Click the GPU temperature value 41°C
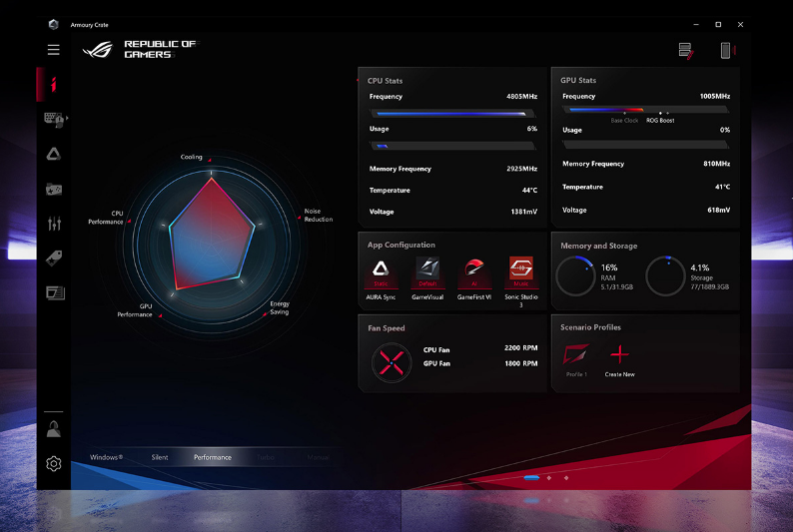The width and height of the screenshot is (793, 532). point(723,187)
